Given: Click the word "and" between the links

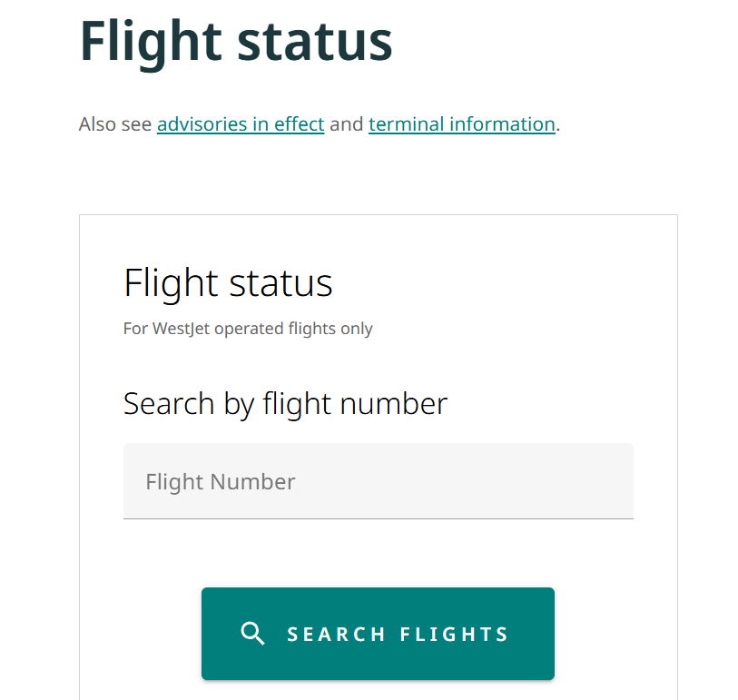Looking at the screenshot, I should (x=346, y=124).
